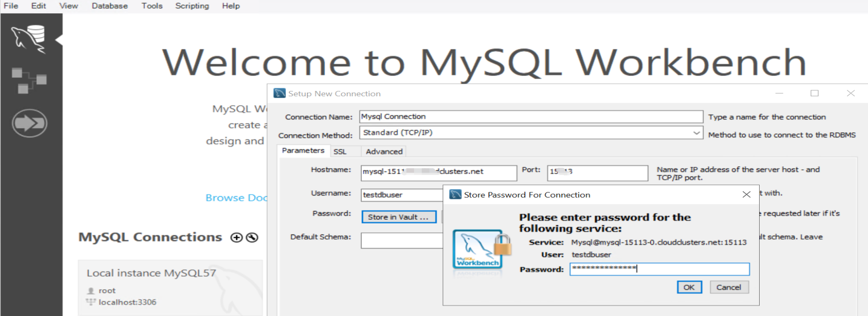Screen dimensions: 868x316
Task: Open the Local instance MySQL57 connection tile
Action: click(x=170, y=288)
